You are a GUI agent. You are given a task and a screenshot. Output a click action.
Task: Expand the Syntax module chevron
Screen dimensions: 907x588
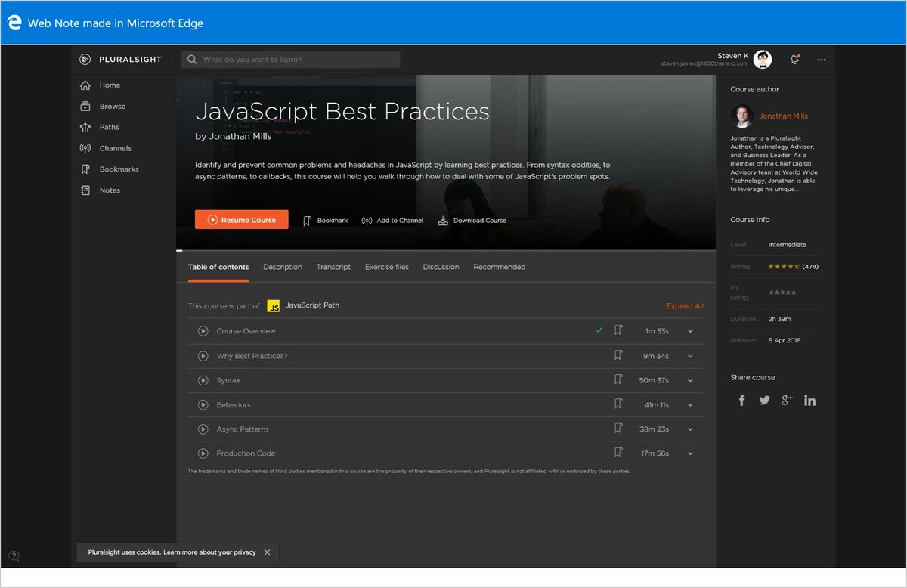pyautogui.click(x=690, y=380)
